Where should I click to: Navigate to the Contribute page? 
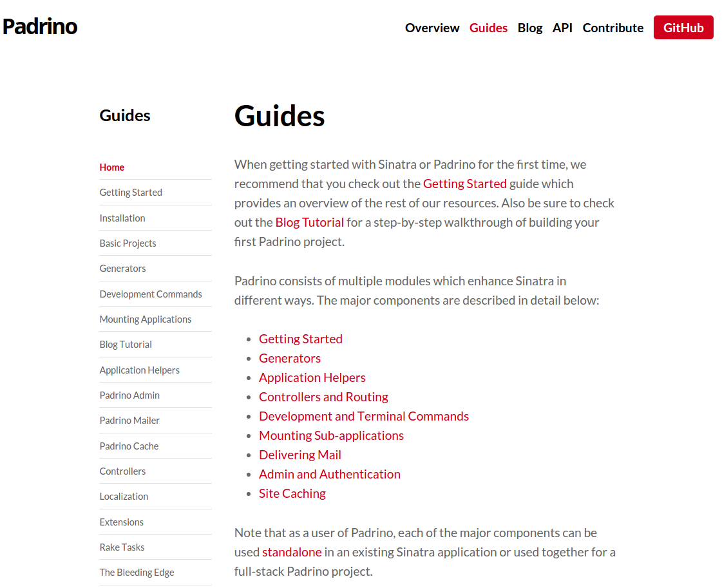click(x=613, y=28)
